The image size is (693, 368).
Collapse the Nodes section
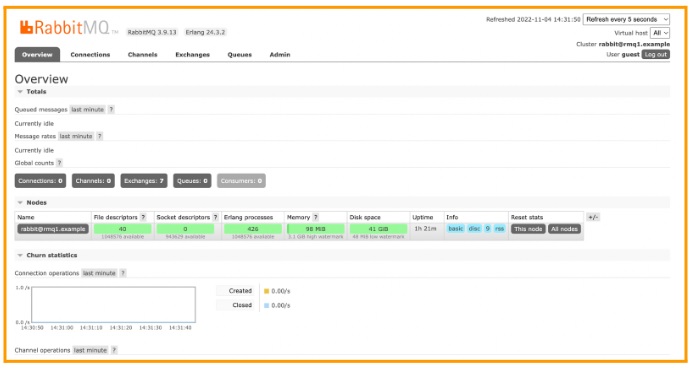[x=32, y=203]
